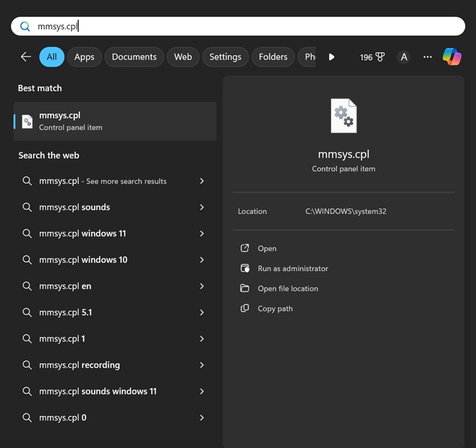Click the Copy path icon

tap(245, 309)
